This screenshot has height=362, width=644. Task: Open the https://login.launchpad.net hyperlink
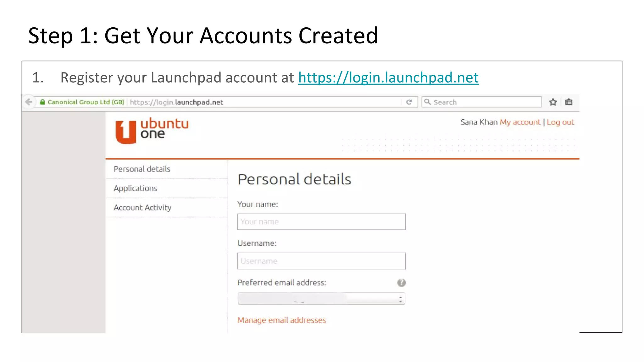pyautogui.click(x=388, y=78)
